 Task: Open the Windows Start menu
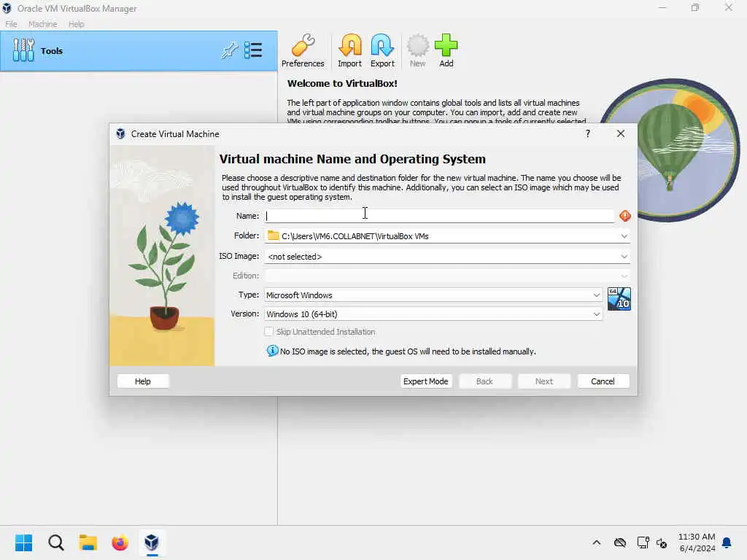(x=23, y=542)
